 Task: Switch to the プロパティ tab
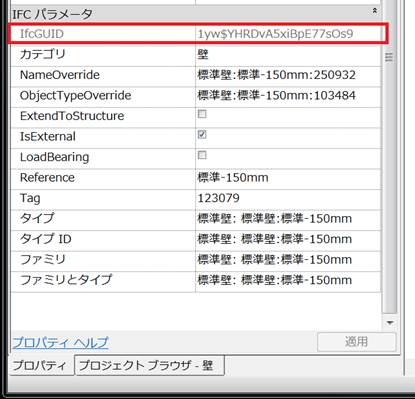pos(39,366)
